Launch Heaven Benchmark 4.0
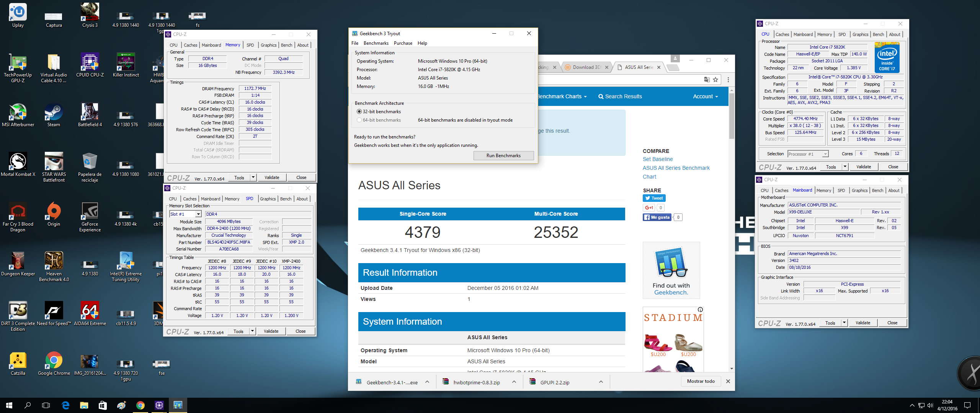This screenshot has width=980, height=413. 54,267
